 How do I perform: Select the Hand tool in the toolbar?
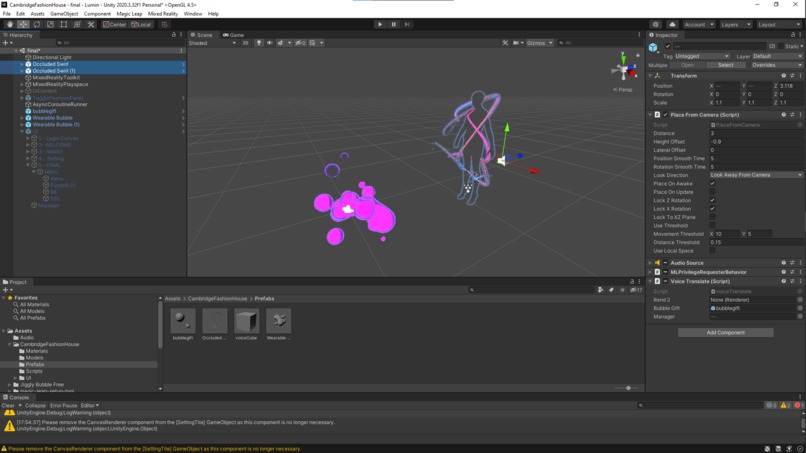tap(10, 24)
